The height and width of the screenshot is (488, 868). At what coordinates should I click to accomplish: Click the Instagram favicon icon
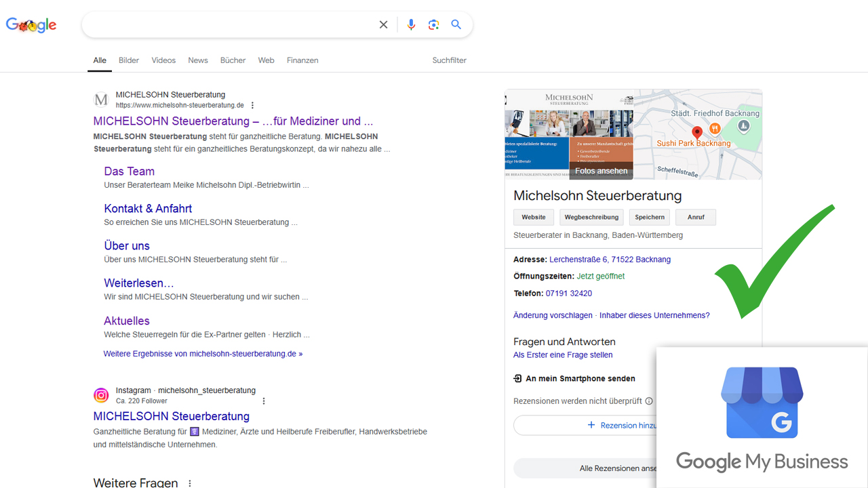pos(101,395)
